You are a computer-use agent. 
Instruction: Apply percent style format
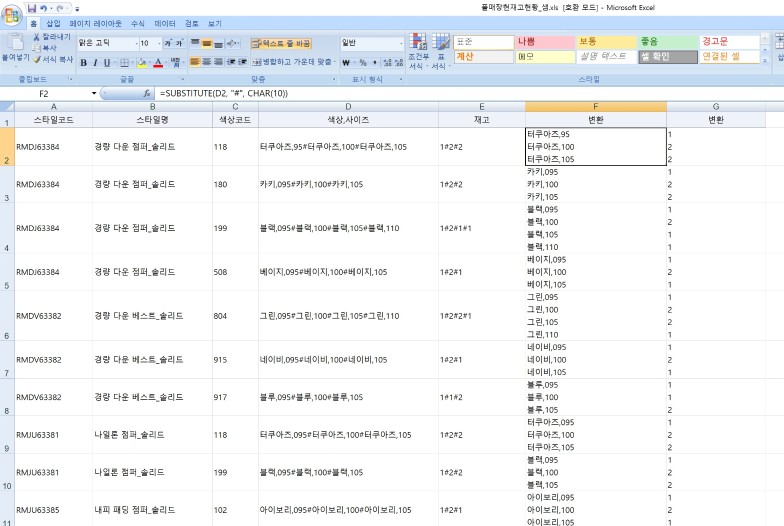pyautogui.click(x=363, y=62)
